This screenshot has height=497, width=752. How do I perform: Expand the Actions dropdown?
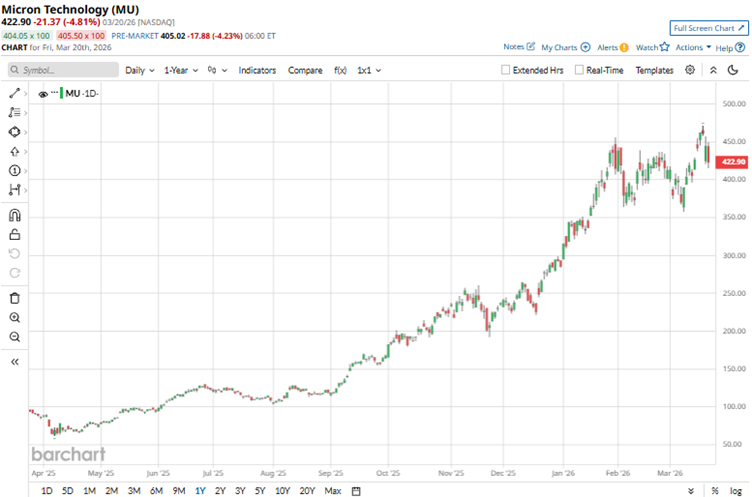693,47
